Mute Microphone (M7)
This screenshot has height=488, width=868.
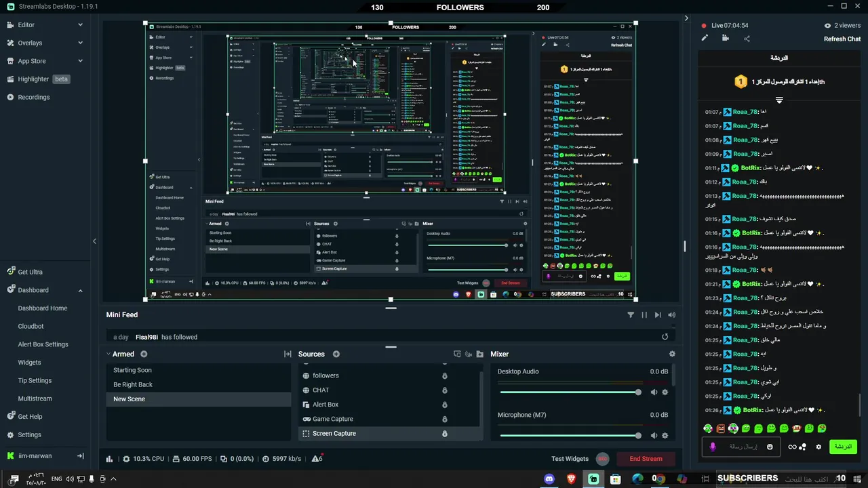(654, 436)
